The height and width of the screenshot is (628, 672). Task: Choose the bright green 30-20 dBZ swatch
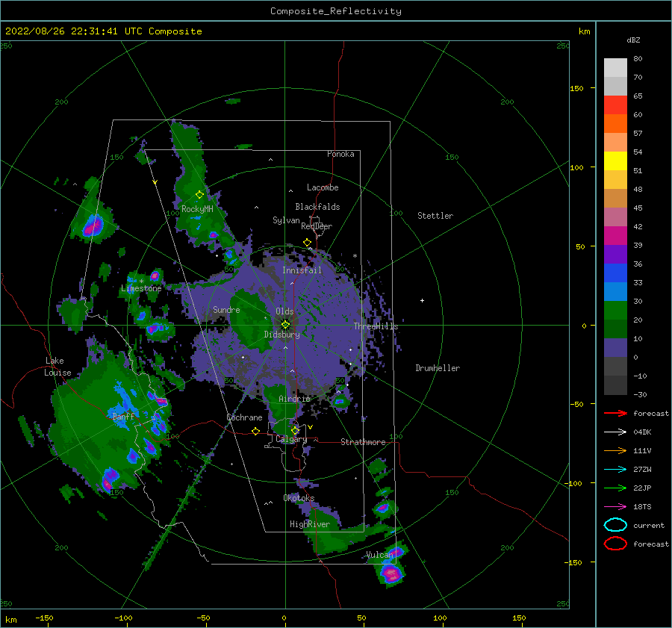pos(615,311)
